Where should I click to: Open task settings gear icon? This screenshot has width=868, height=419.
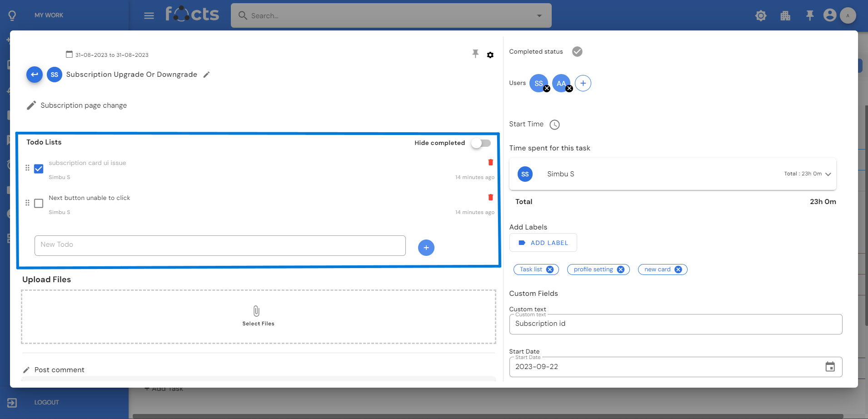click(x=490, y=55)
